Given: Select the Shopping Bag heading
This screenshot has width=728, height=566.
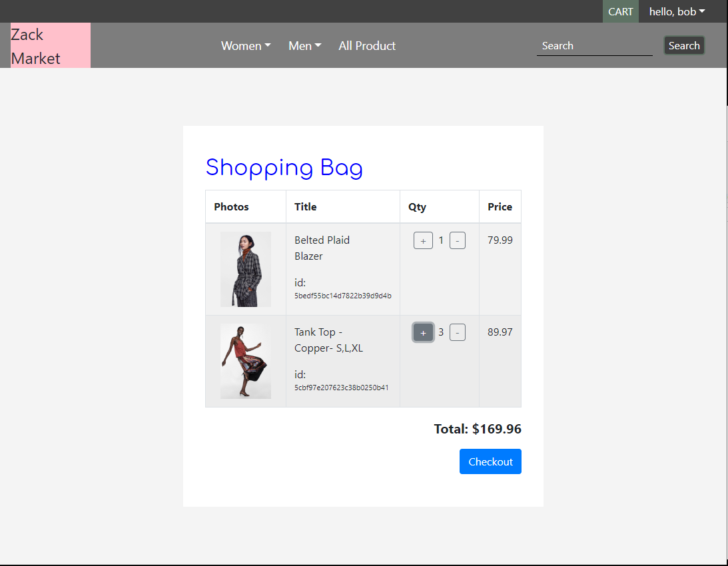Looking at the screenshot, I should (x=284, y=168).
